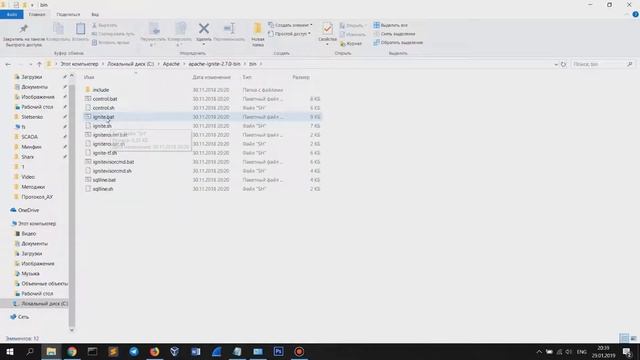
Task: Open the Простой доступ dropdown
Action: 289,34
